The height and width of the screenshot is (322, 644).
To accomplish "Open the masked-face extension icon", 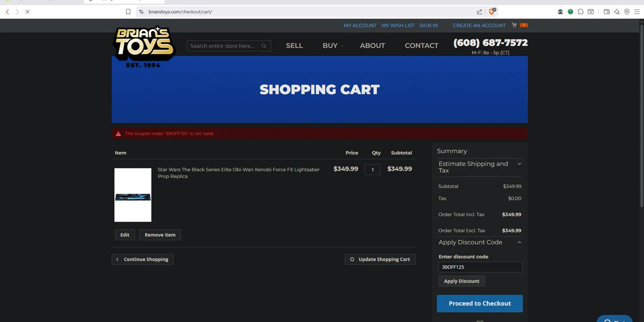I will (560, 12).
